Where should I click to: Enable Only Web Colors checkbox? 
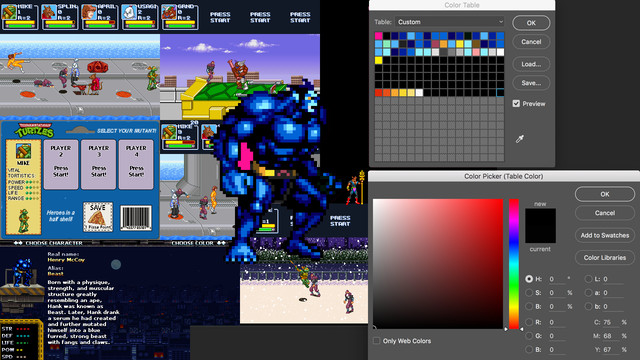tap(376, 340)
